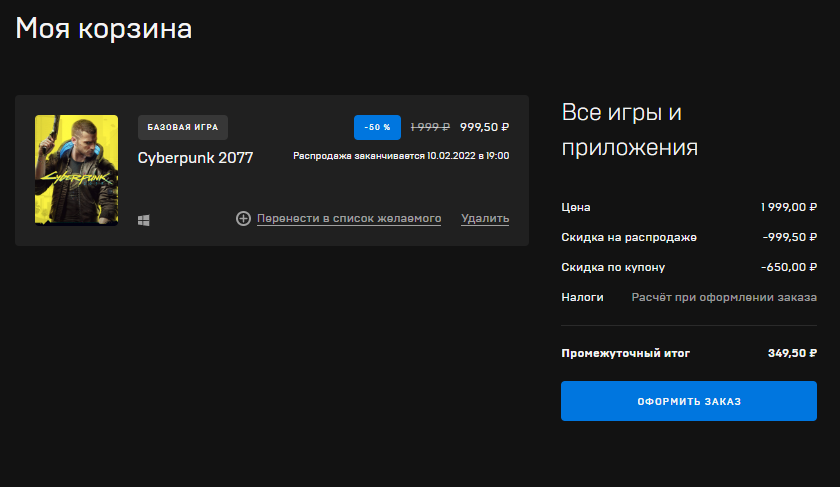Open the Cyberpunk 2077 game title

pos(195,158)
